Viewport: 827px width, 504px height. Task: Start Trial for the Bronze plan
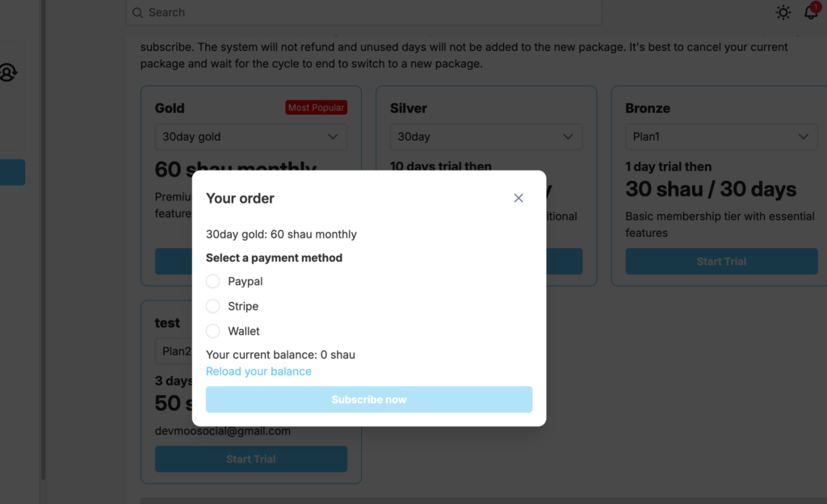(x=721, y=262)
